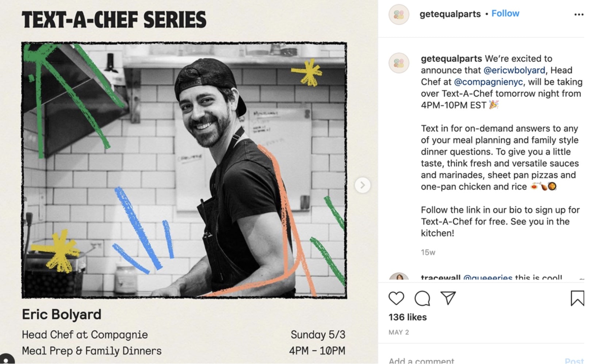View the 136 likes list
The width and height of the screenshot is (593, 364).
[x=408, y=317]
